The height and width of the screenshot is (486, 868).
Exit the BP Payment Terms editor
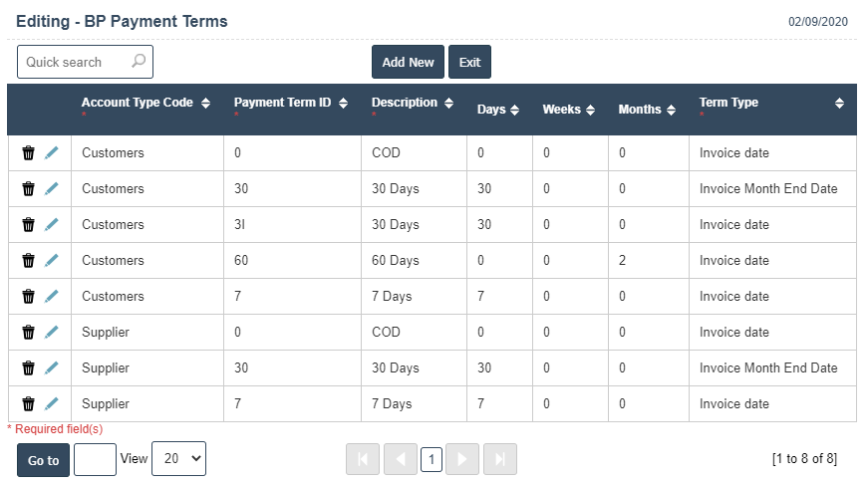tap(469, 62)
